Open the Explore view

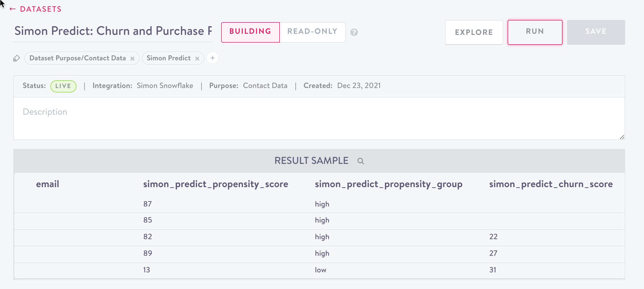point(474,32)
